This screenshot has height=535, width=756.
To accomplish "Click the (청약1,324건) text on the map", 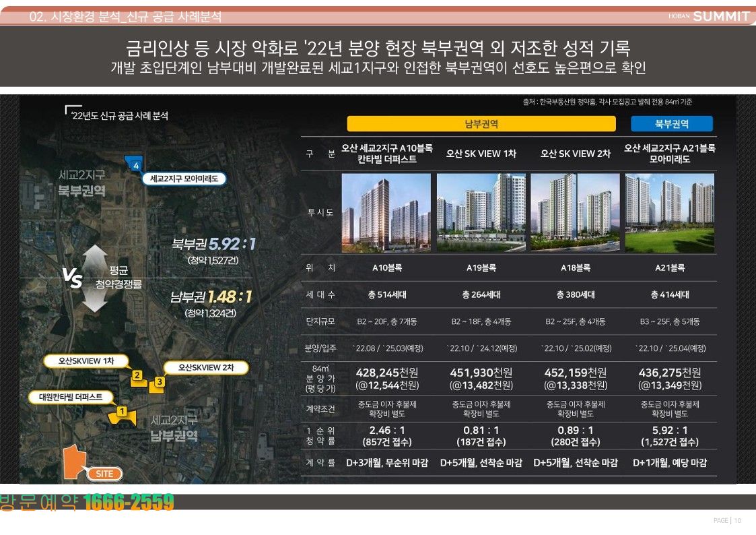I will coord(211,313).
